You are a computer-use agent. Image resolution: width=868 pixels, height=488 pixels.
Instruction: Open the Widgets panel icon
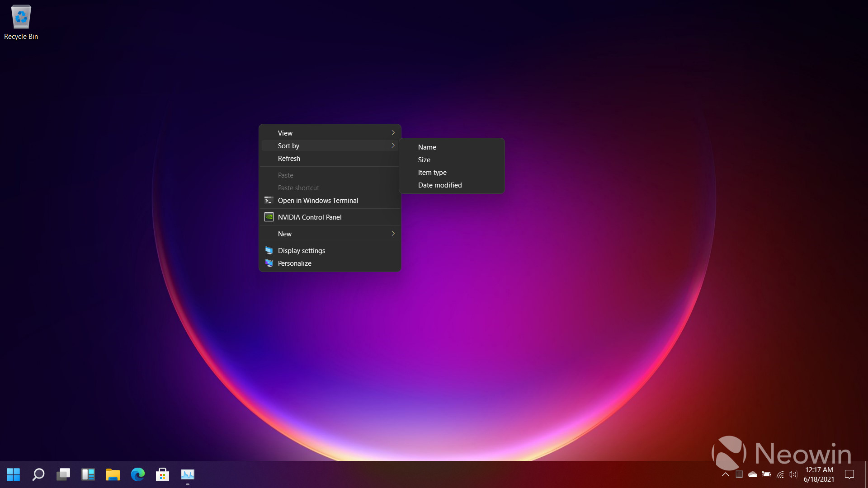(88, 474)
